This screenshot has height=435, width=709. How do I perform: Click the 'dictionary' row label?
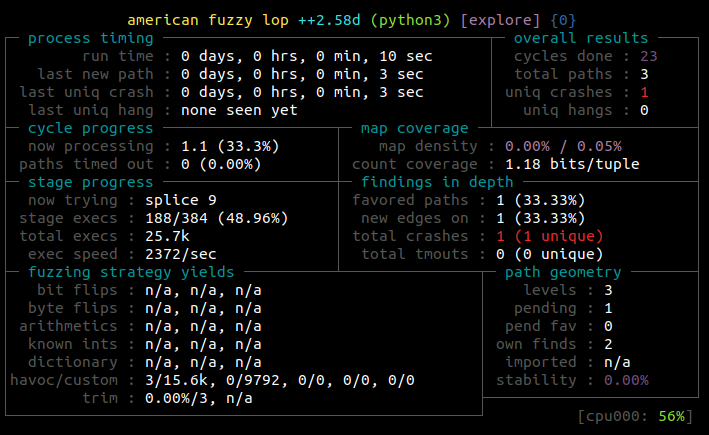(73, 362)
